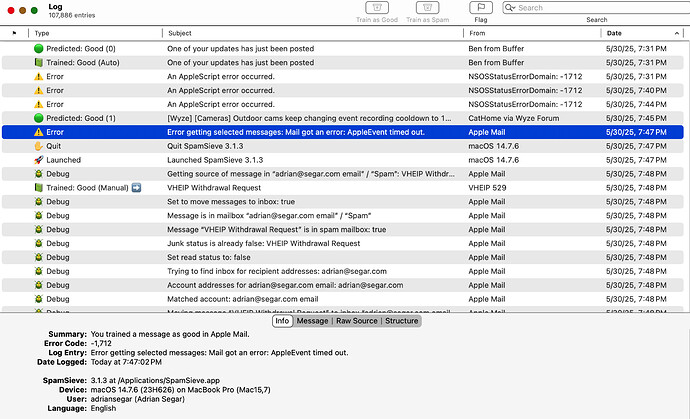
Task: Select 'Error getting selected messages' subject in highlighted row
Action: tap(296, 132)
